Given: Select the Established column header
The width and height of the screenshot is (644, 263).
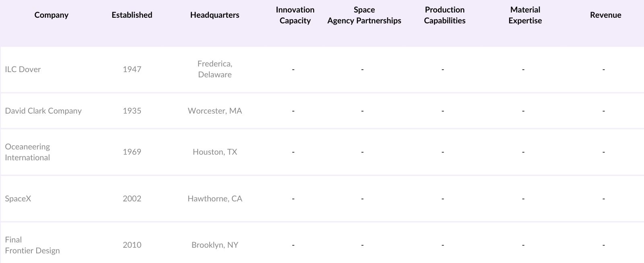Looking at the screenshot, I should (x=132, y=15).
